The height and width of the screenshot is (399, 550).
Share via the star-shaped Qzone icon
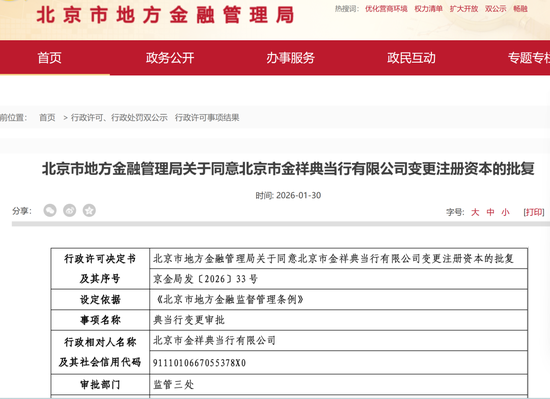tap(89, 211)
